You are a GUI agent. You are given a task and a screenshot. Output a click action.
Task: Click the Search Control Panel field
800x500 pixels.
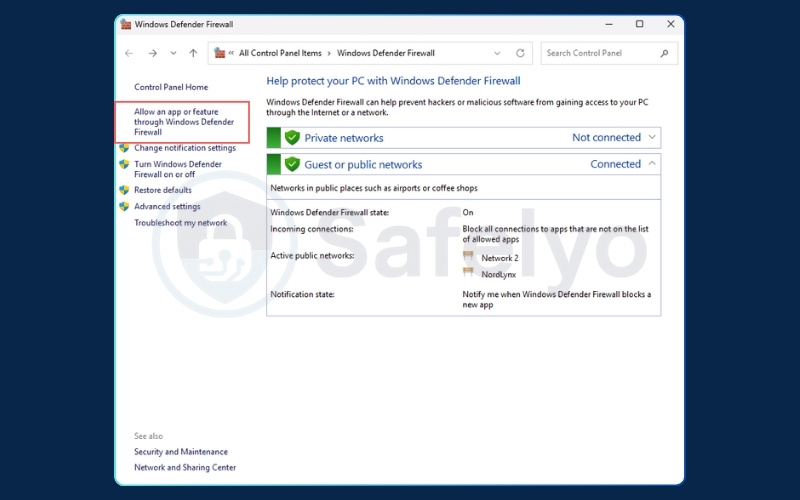(609, 53)
